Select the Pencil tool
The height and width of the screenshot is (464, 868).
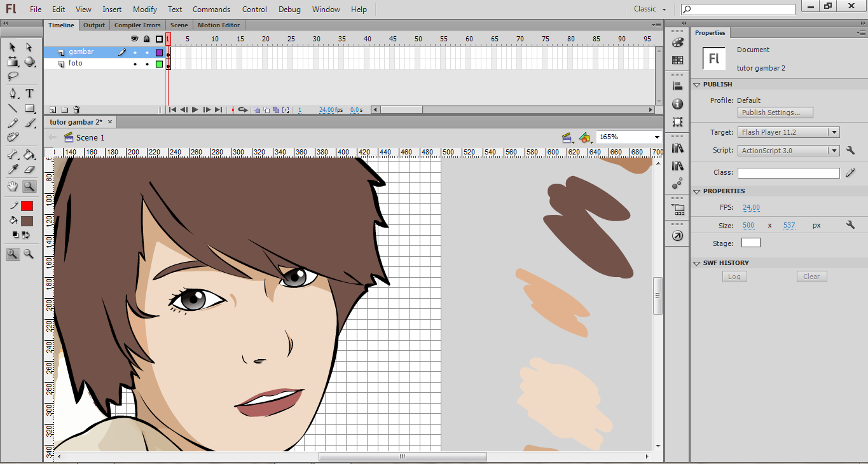12,123
